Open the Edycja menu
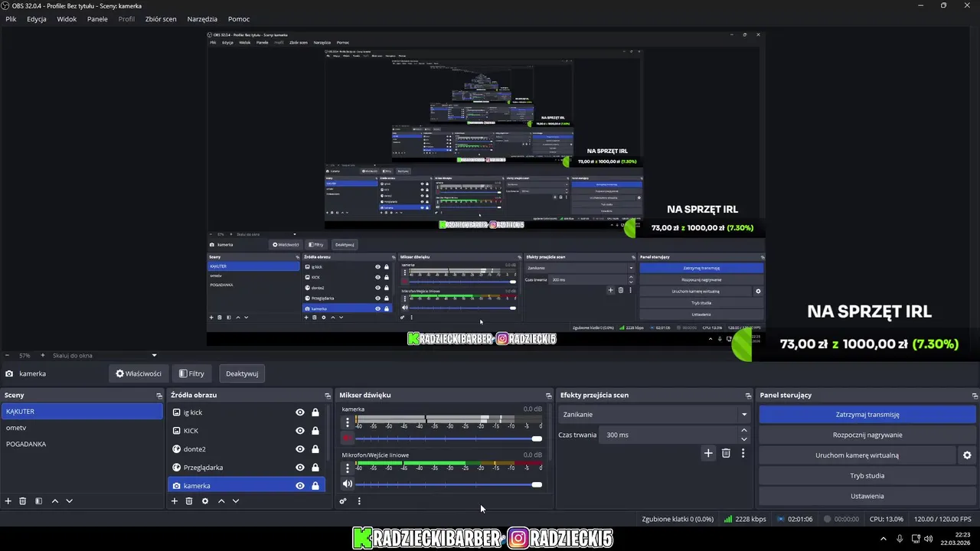Screen dimensions: 980x551 tap(37, 19)
